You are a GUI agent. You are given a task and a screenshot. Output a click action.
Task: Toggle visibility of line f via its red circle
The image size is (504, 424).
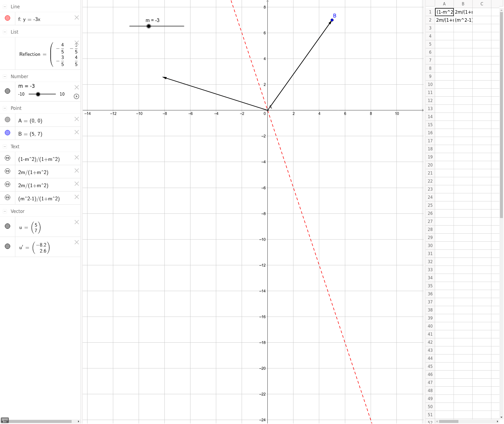(7, 18)
